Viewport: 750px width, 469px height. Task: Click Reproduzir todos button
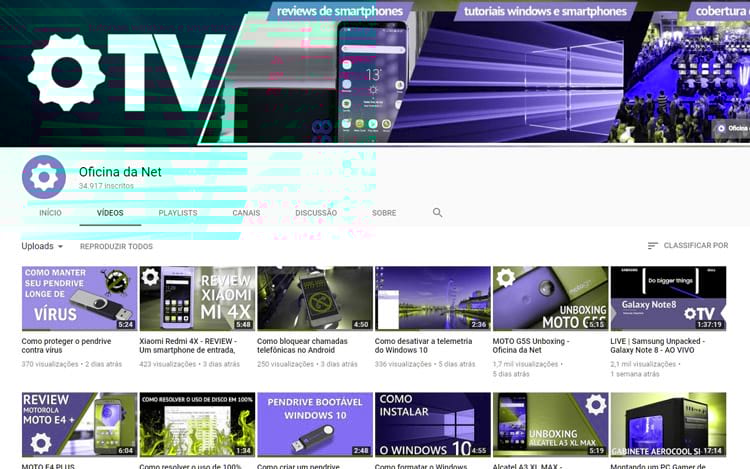pyautogui.click(x=116, y=246)
